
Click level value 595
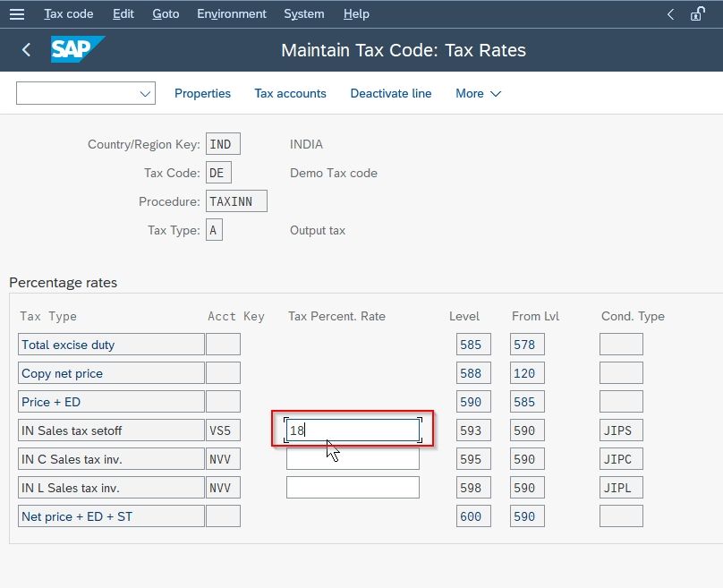(x=473, y=459)
